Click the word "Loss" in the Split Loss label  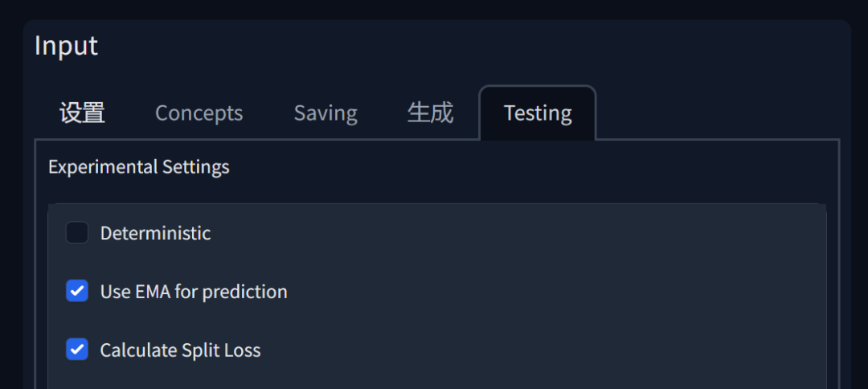tap(243, 350)
